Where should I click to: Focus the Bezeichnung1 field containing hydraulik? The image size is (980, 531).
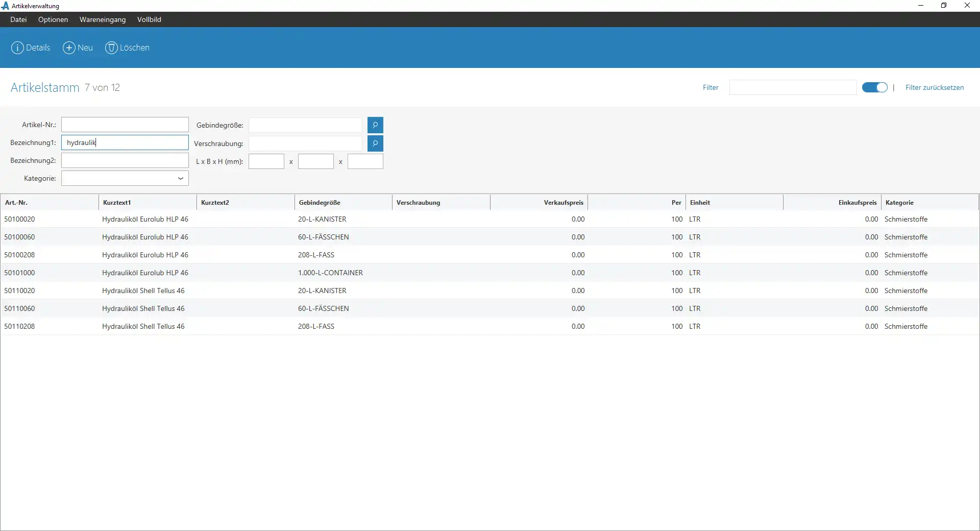pyautogui.click(x=125, y=142)
